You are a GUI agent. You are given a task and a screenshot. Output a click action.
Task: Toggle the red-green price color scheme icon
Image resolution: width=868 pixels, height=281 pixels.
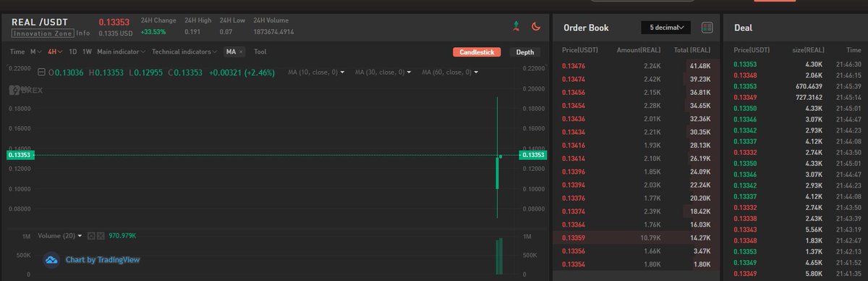coord(516,27)
